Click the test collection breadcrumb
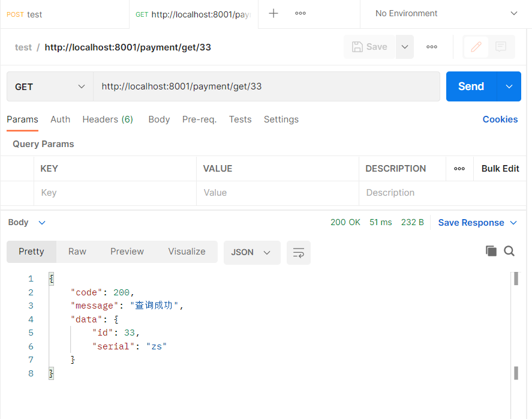The image size is (532, 419). tap(23, 47)
